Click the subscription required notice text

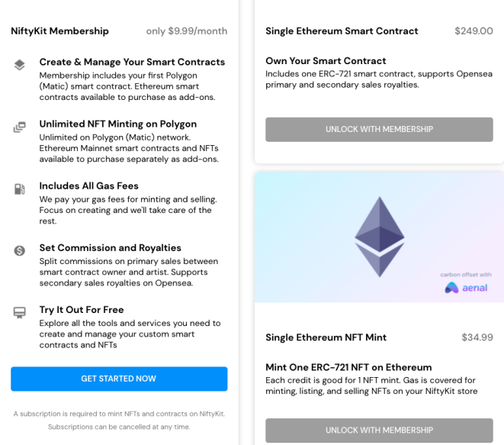coord(119,421)
